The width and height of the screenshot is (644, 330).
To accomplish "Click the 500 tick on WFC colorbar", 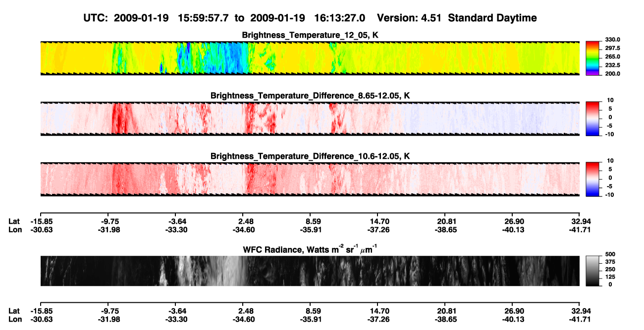I will [x=610, y=254].
